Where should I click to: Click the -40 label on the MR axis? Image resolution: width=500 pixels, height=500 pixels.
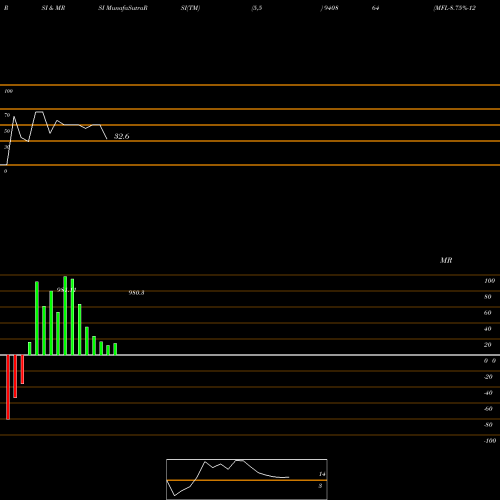click(x=488, y=393)
